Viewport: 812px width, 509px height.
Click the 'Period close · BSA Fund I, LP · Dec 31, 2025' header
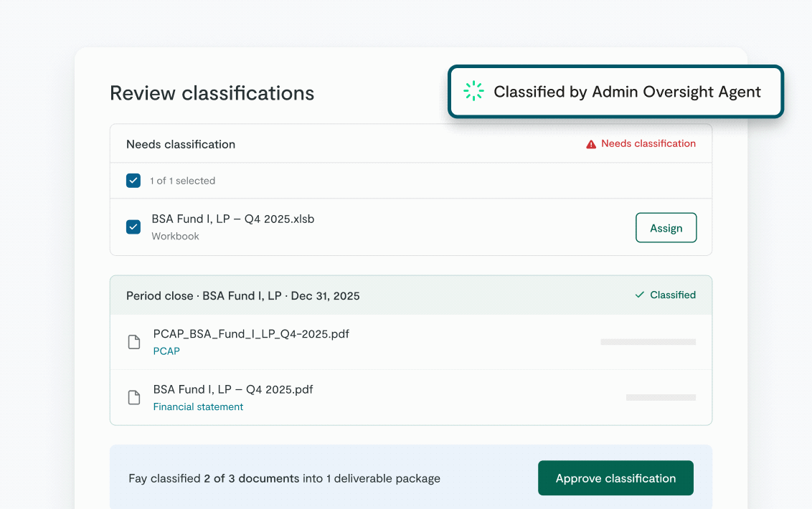(243, 295)
